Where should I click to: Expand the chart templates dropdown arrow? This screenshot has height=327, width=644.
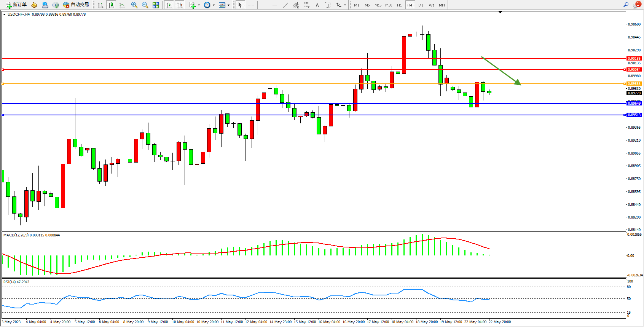click(228, 5)
